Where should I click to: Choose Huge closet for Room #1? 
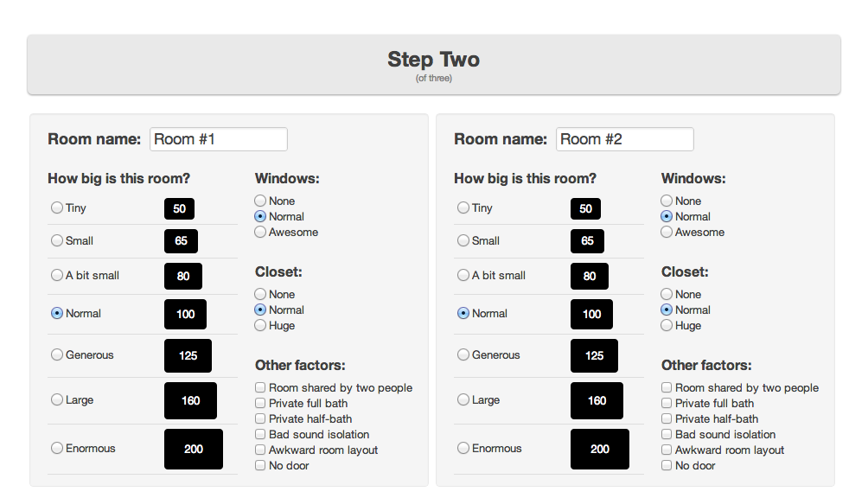(x=260, y=326)
